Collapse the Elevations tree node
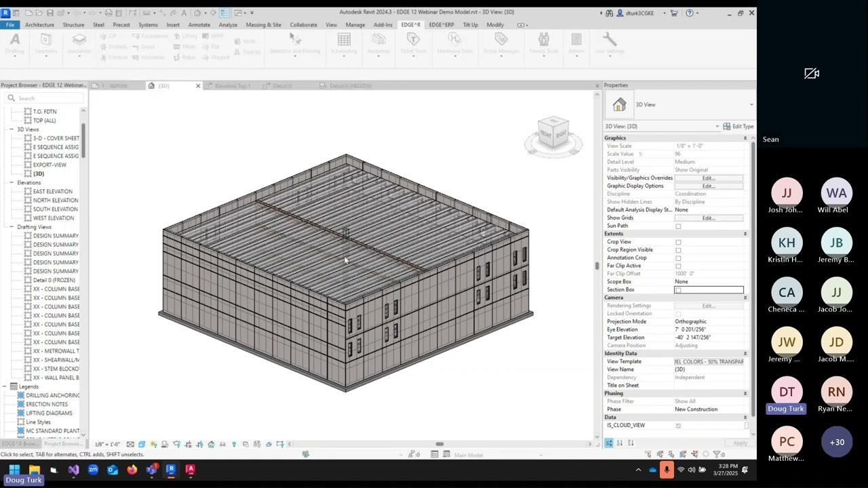This screenshot has width=868, height=488. point(12,183)
